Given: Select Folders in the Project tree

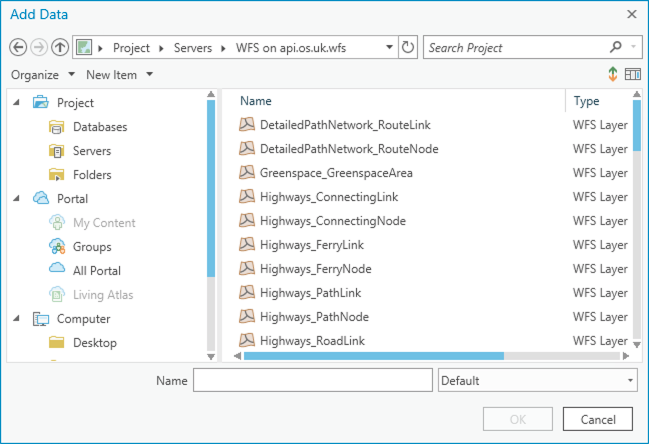Looking at the screenshot, I should tap(92, 175).
